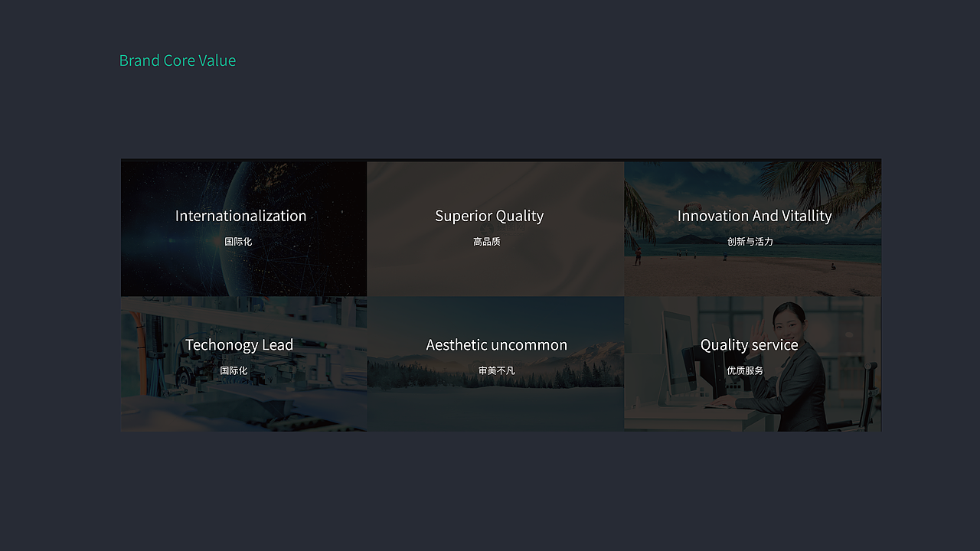Select the Superior Quality tile
The width and height of the screenshot is (980, 551).
tap(495, 228)
